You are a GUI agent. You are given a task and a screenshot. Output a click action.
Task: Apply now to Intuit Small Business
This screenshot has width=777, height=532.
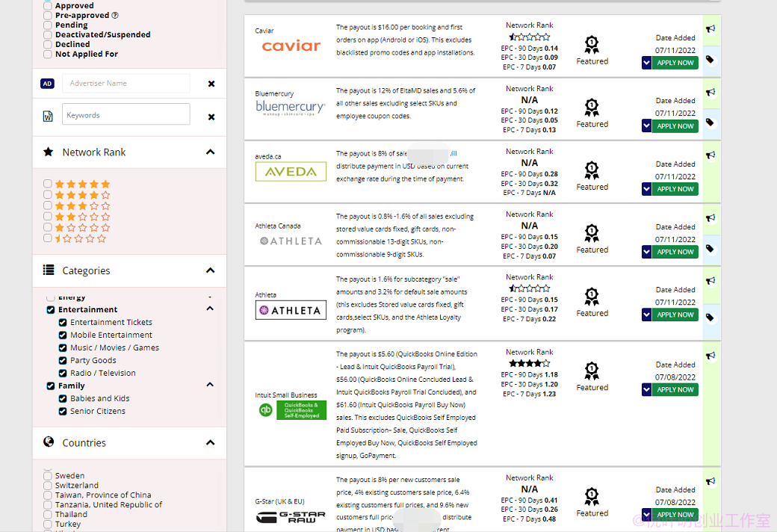[675, 390]
